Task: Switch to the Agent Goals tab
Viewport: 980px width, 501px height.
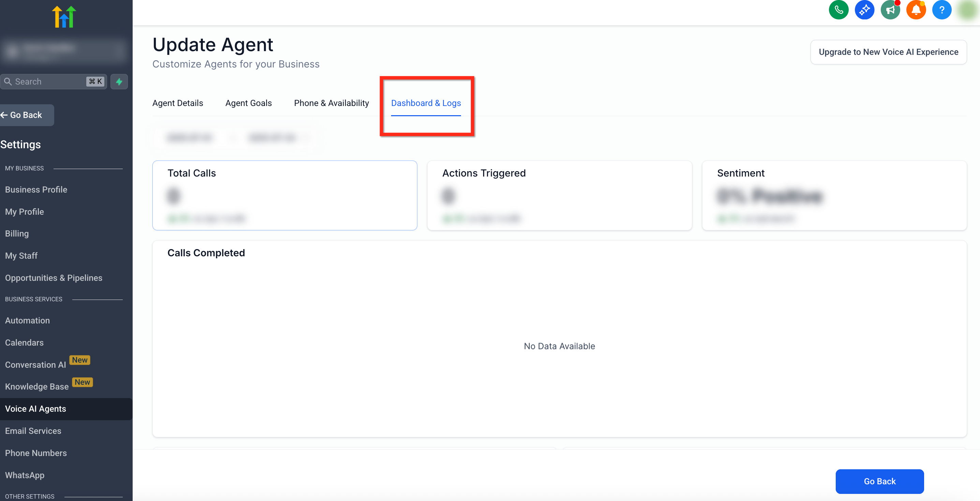Action: [x=249, y=103]
